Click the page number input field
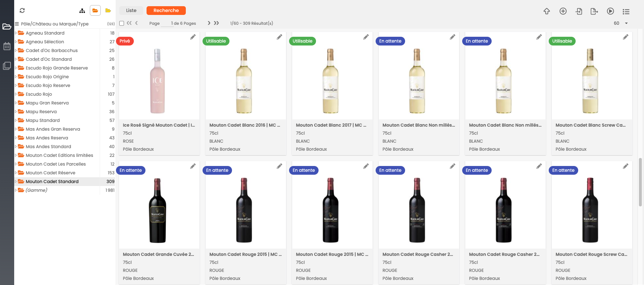Image resolution: width=644 pixels, height=285 pixels. (x=167, y=23)
